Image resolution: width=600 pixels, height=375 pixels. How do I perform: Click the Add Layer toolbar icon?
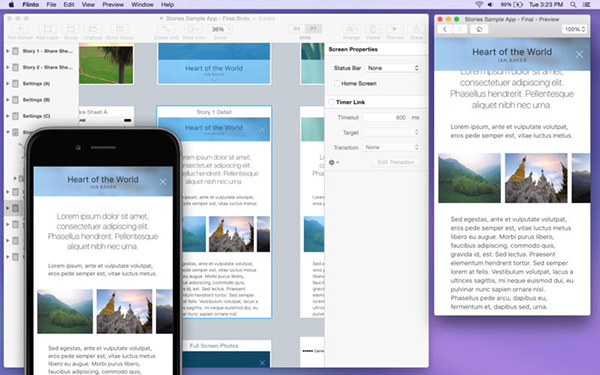point(47,29)
